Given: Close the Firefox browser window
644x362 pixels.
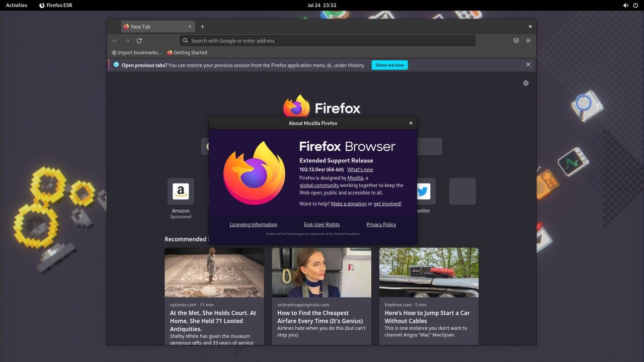Looking at the screenshot, I should coord(530,27).
